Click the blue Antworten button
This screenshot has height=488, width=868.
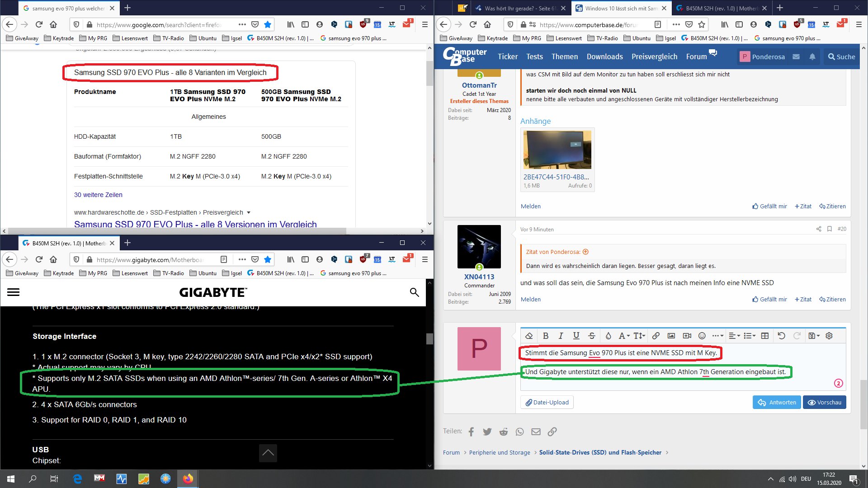[777, 402]
